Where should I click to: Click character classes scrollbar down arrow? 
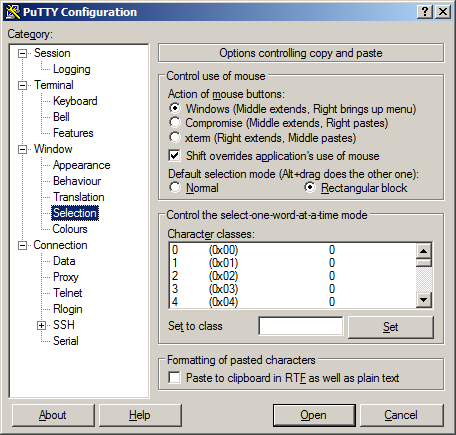(x=424, y=300)
